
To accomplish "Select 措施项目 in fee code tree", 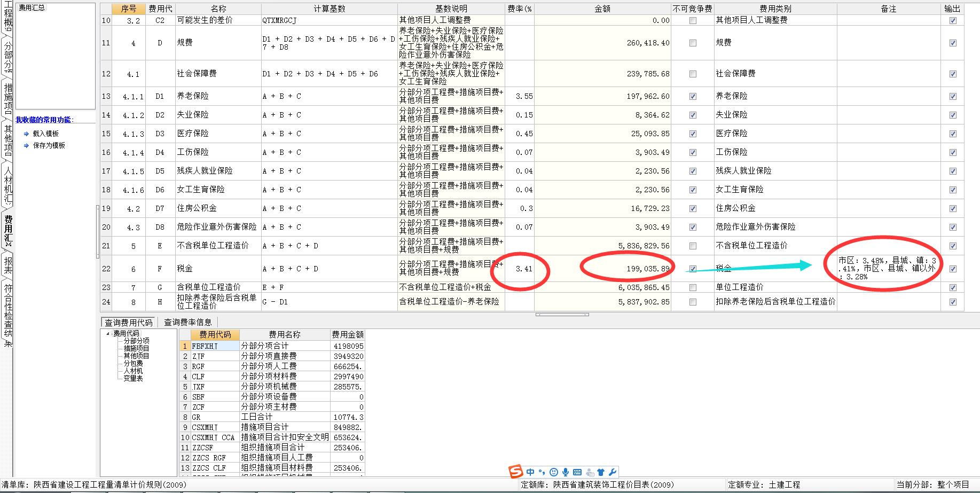I will 137,348.
